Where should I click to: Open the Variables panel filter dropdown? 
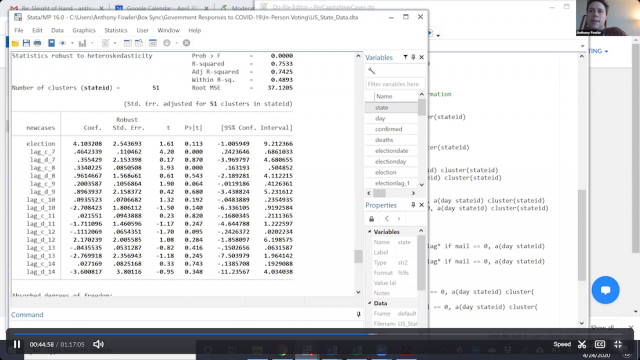(x=405, y=58)
